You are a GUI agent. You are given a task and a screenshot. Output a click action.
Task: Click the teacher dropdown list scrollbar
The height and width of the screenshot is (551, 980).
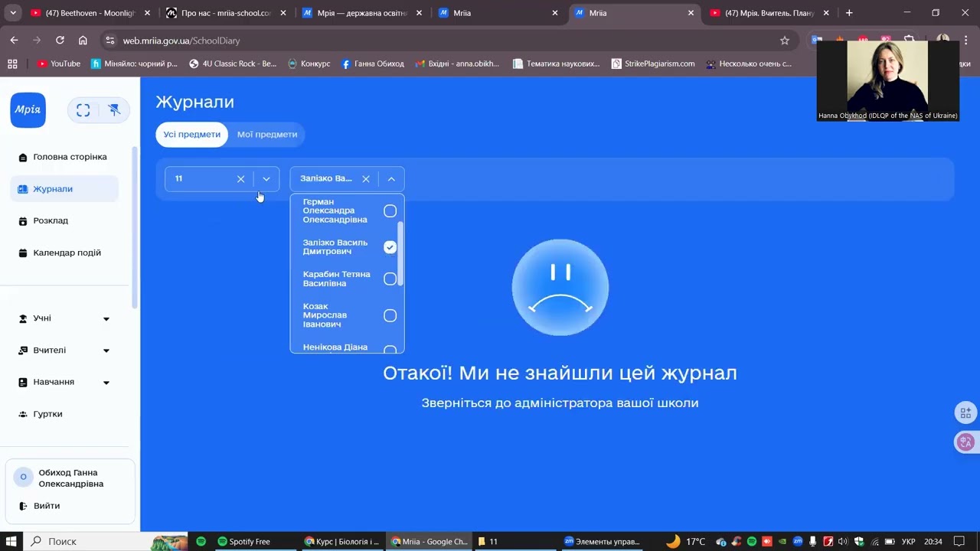pyautogui.click(x=400, y=253)
